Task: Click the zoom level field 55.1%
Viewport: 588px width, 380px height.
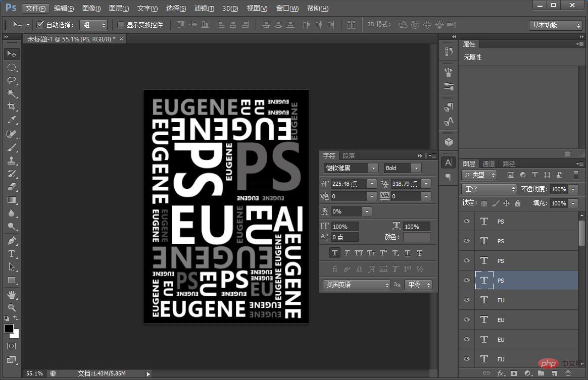Action: pyautogui.click(x=34, y=373)
